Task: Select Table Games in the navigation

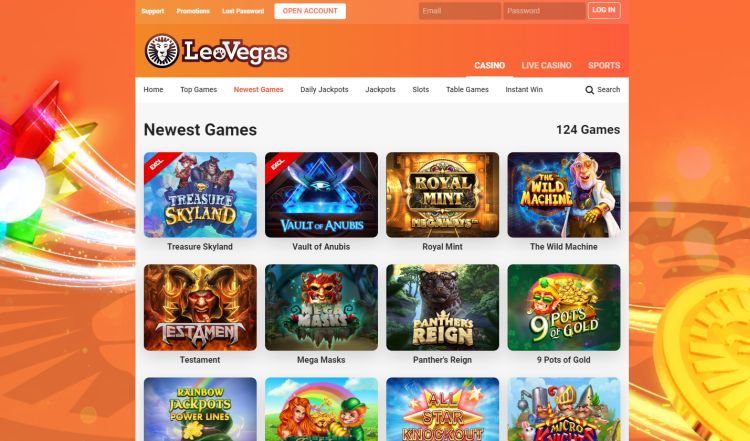Action: pos(467,89)
